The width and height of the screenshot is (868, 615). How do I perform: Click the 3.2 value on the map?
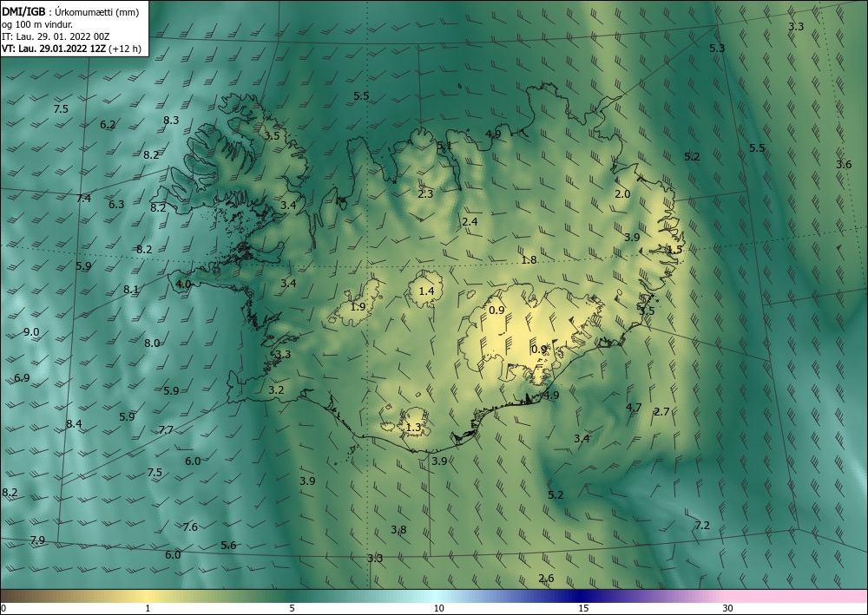[276, 390]
